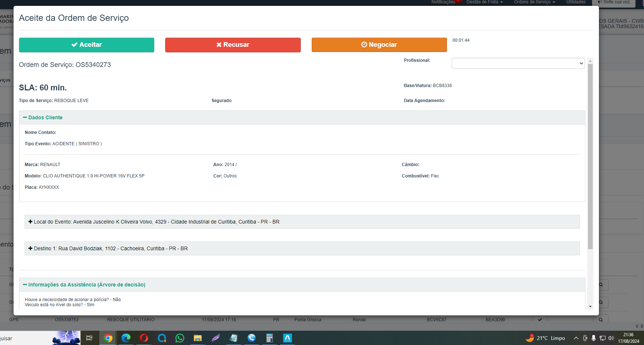
Task: Open Ordens de Serviço menu
Action: click(x=534, y=2)
